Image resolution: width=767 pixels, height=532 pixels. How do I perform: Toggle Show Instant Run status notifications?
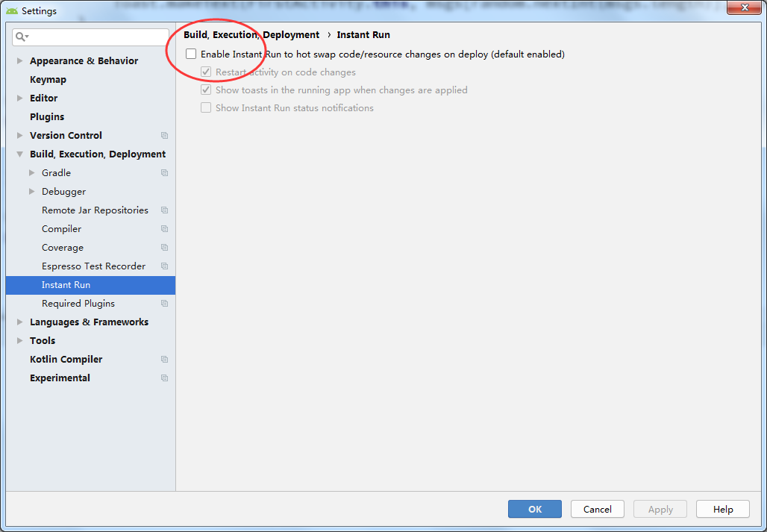tap(206, 108)
